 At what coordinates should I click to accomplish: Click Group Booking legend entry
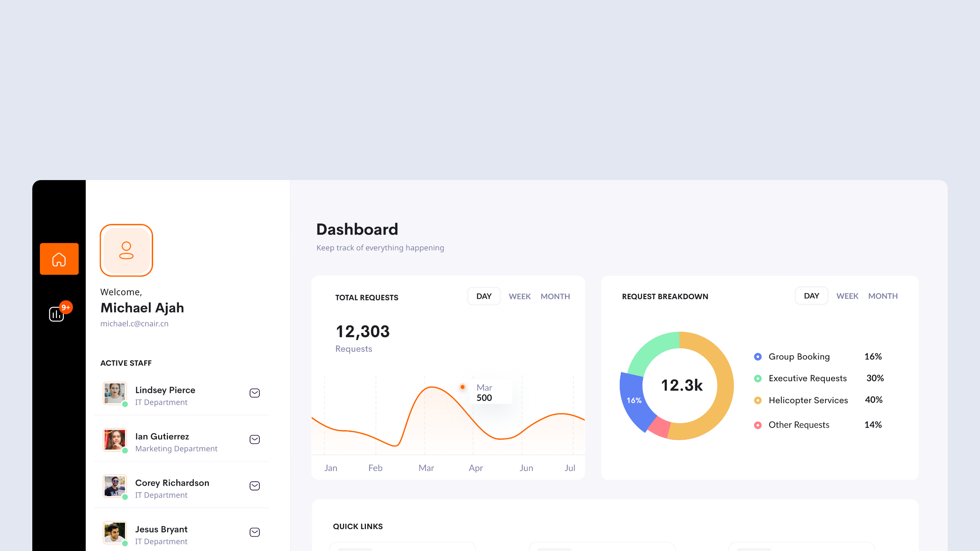tap(799, 357)
